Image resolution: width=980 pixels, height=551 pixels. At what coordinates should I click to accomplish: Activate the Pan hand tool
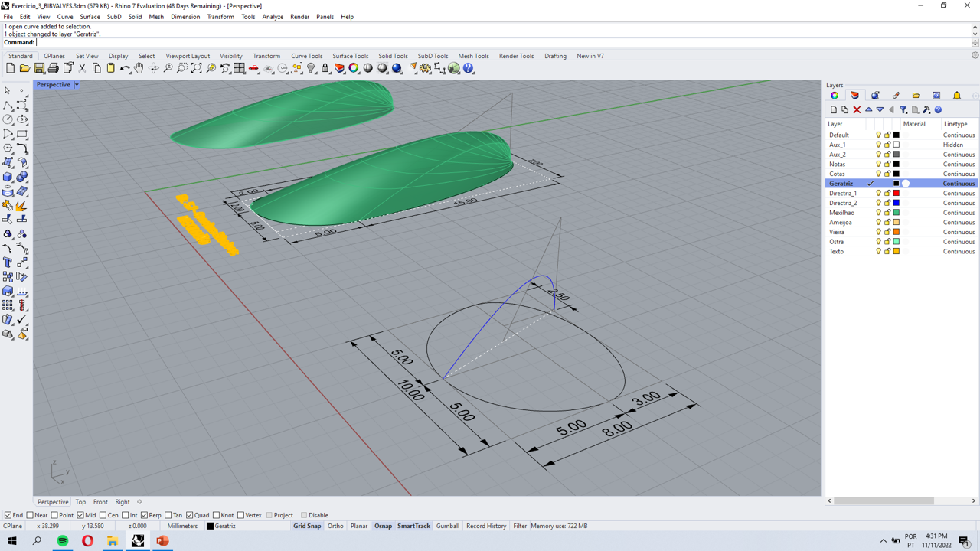[139, 69]
